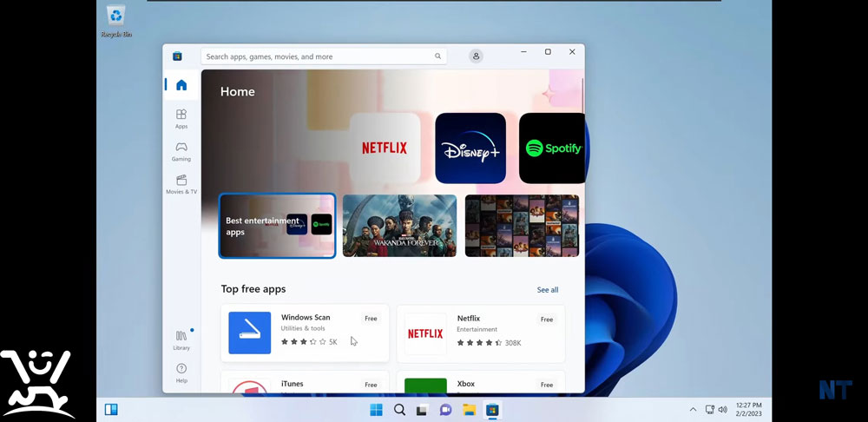Click the Utilities & tools category text
Viewport: 868px width, 422px height.
303,328
